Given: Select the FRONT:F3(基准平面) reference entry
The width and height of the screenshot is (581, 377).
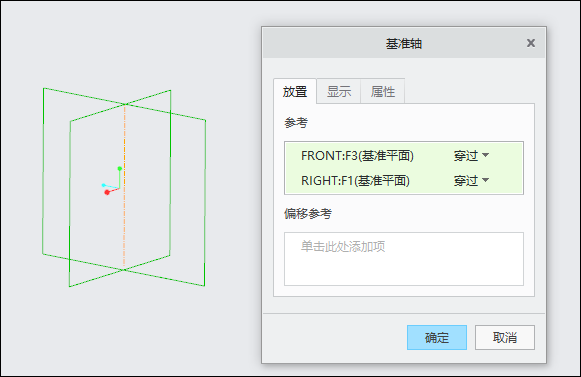Looking at the screenshot, I should click(357, 155).
